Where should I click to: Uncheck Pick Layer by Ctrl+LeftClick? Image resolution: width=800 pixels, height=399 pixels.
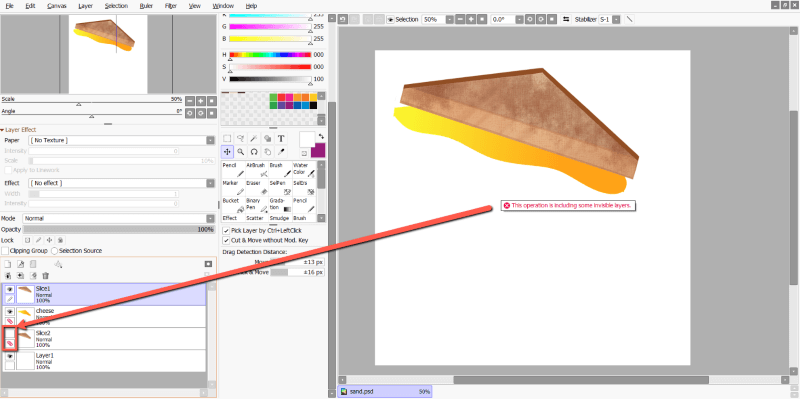tap(226, 231)
